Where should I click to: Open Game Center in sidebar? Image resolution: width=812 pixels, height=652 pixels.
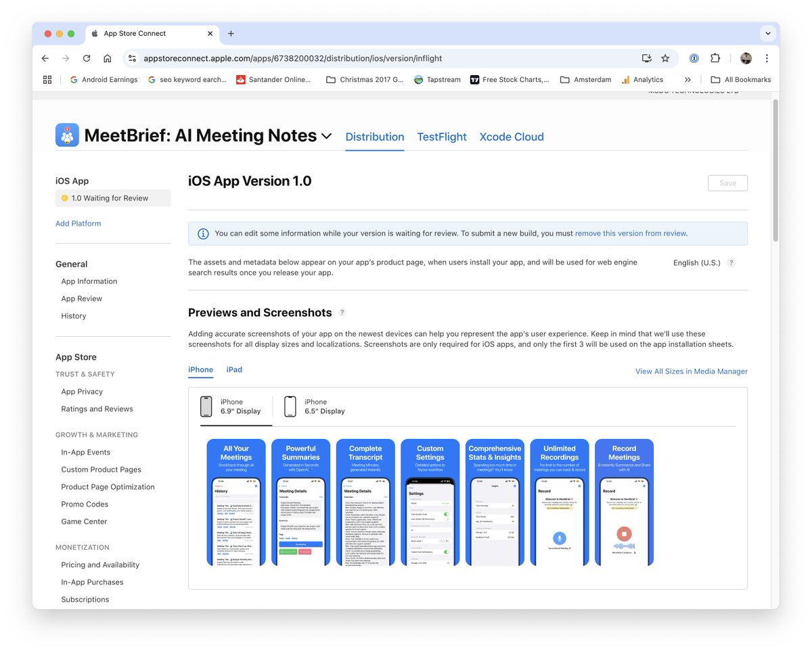point(84,521)
